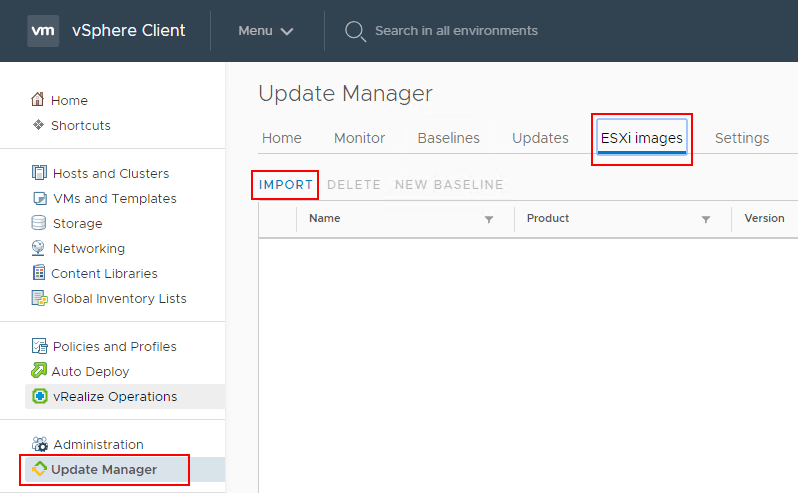
Task: Click the IMPORT button
Action: pos(286,185)
